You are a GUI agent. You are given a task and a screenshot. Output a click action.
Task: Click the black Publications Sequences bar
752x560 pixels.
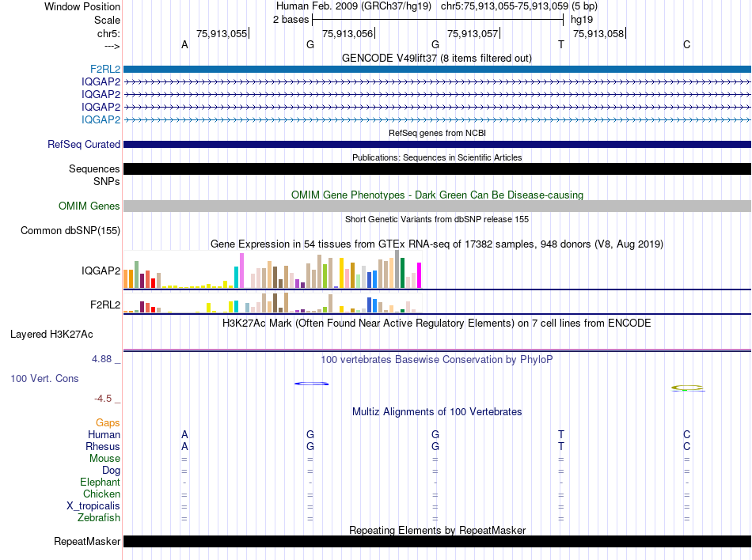[438, 168]
